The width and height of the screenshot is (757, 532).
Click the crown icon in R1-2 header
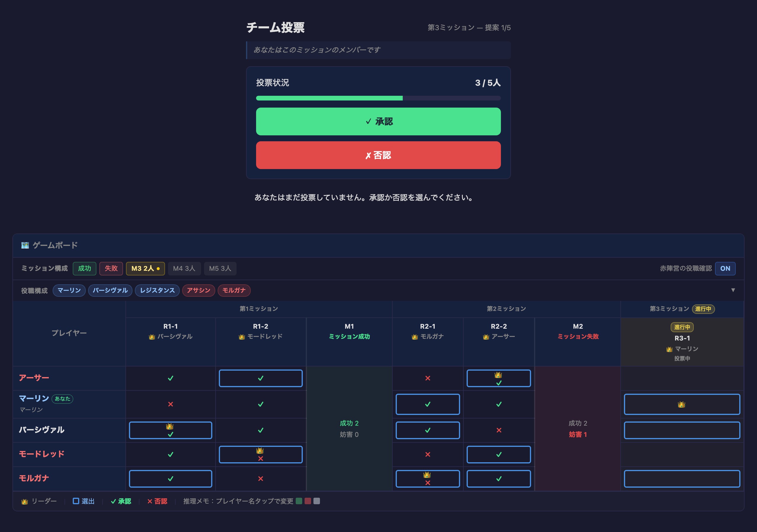click(x=242, y=337)
